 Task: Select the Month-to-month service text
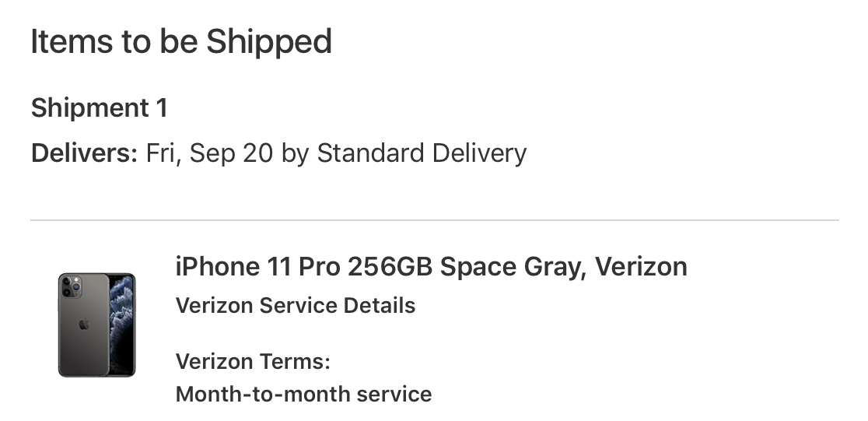click(303, 395)
